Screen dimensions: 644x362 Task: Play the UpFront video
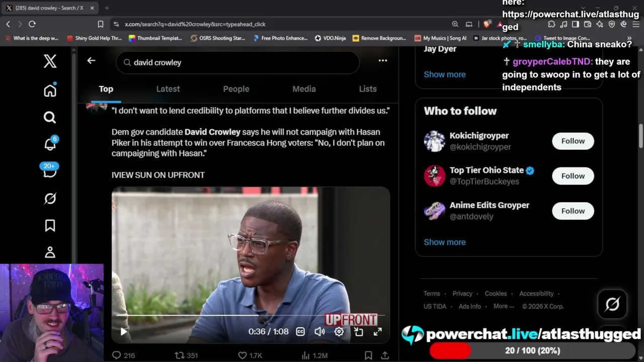pyautogui.click(x=124, y=331)
